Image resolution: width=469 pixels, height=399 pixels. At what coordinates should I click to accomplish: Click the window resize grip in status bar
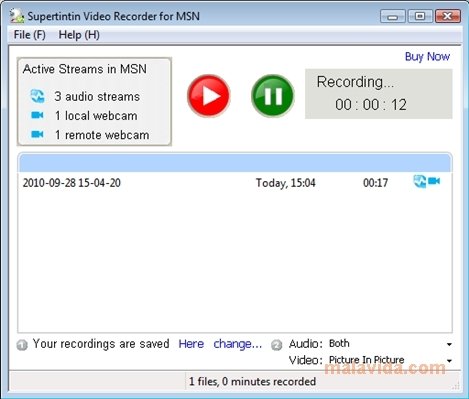click(x=456, y=386)
